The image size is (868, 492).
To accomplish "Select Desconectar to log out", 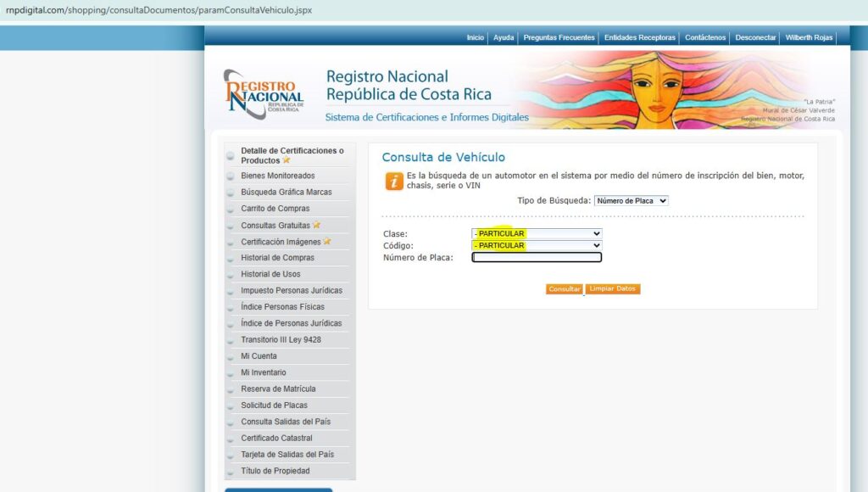I will [755, 37].
